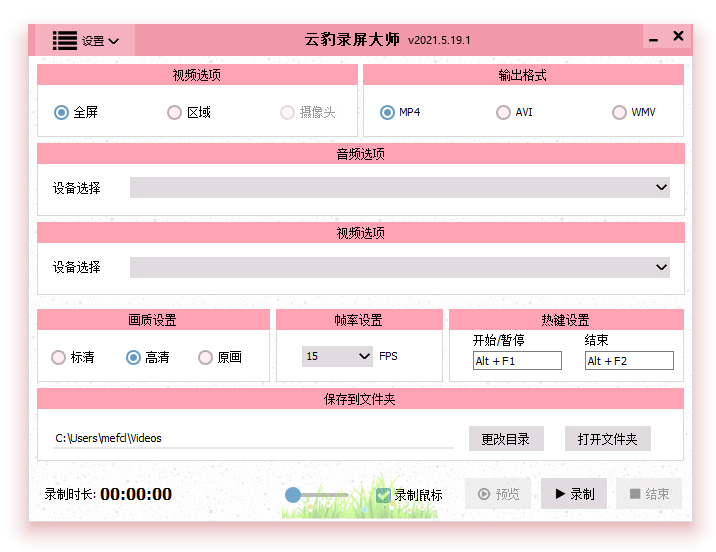Click the 更改目录 button
Image resolution: width=716 pixels, height=552 pixels.
pos(506,439)
